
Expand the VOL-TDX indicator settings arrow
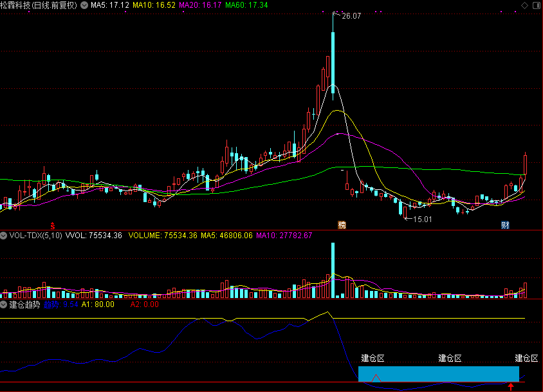coord(4,236)
